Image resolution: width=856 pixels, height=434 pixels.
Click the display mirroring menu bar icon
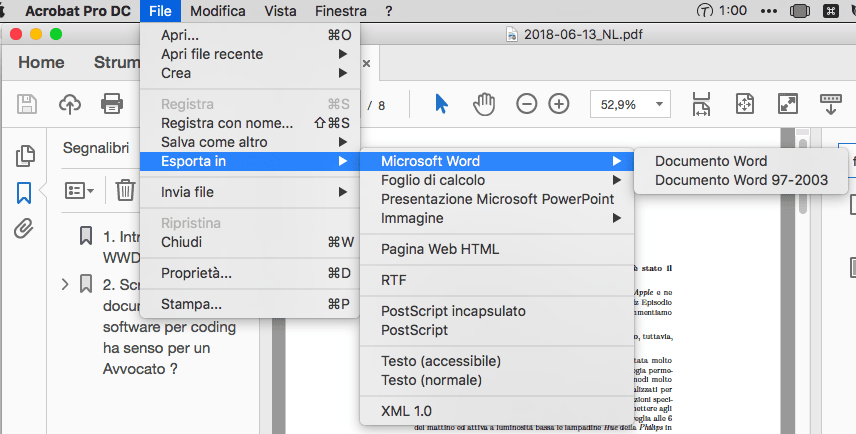[800, 11]
